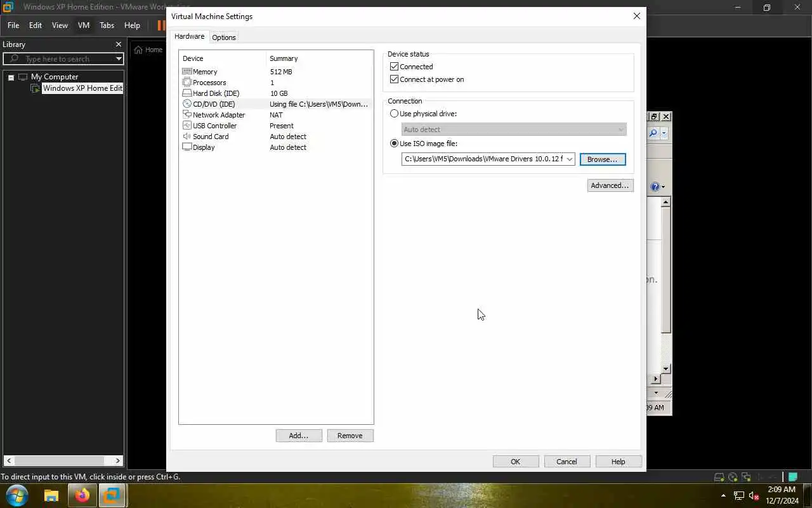Click the Home tab house icon
This screenshot has width=812, height=508.
pyautogui.click(x=138, y=50)
